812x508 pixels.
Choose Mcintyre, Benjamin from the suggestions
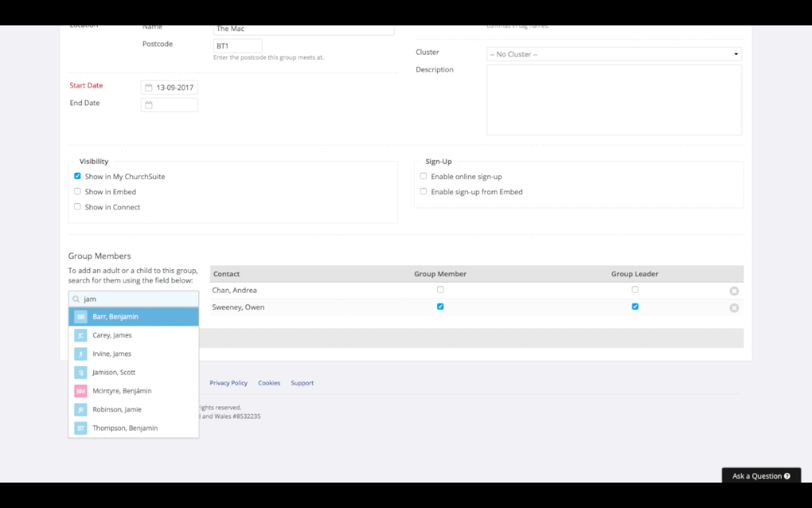click(x=134, y=391)
